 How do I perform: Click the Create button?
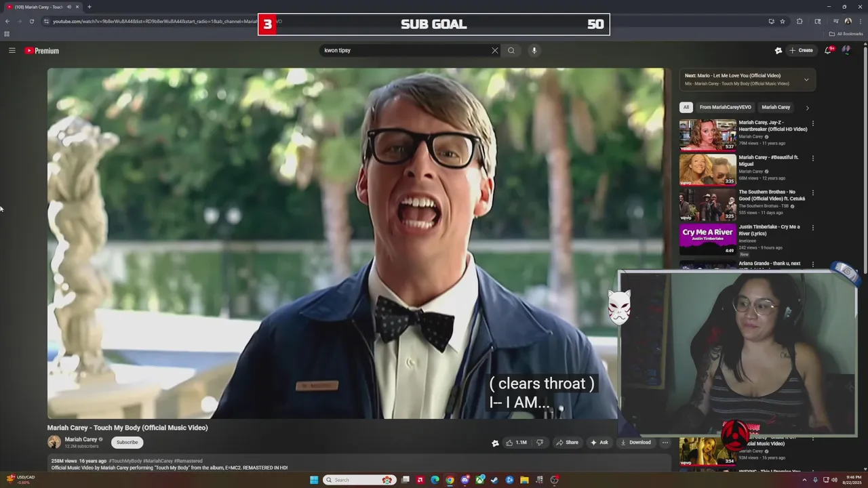(801, 50)
